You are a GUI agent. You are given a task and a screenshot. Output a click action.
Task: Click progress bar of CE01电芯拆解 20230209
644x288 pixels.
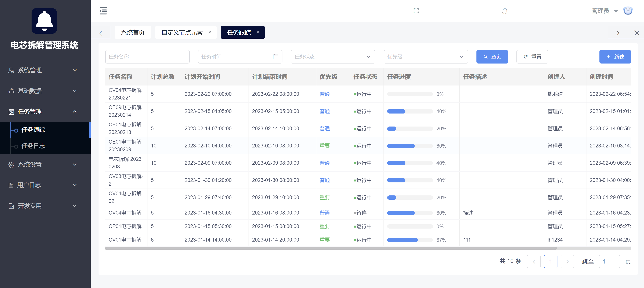410,146
